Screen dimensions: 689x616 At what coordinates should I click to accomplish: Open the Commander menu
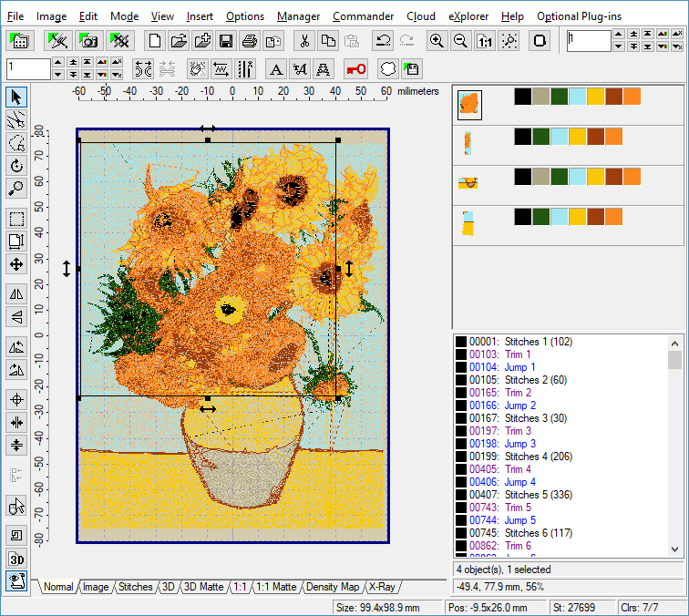363,16
